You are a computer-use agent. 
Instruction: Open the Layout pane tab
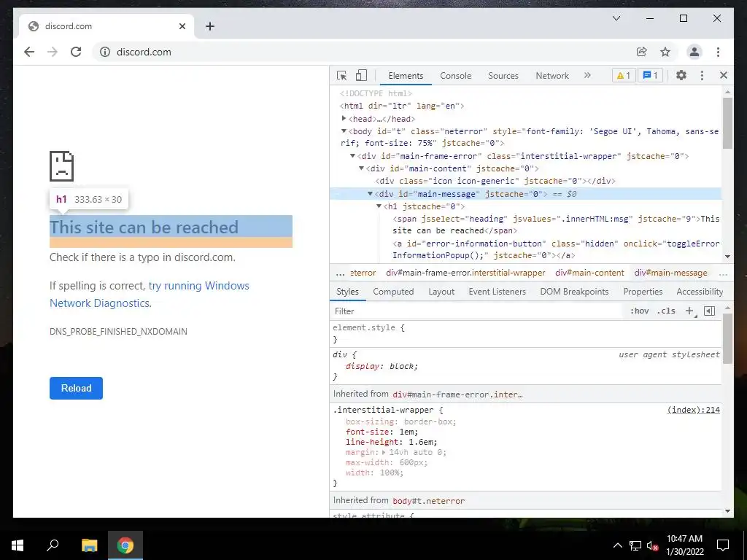[441, 292]
